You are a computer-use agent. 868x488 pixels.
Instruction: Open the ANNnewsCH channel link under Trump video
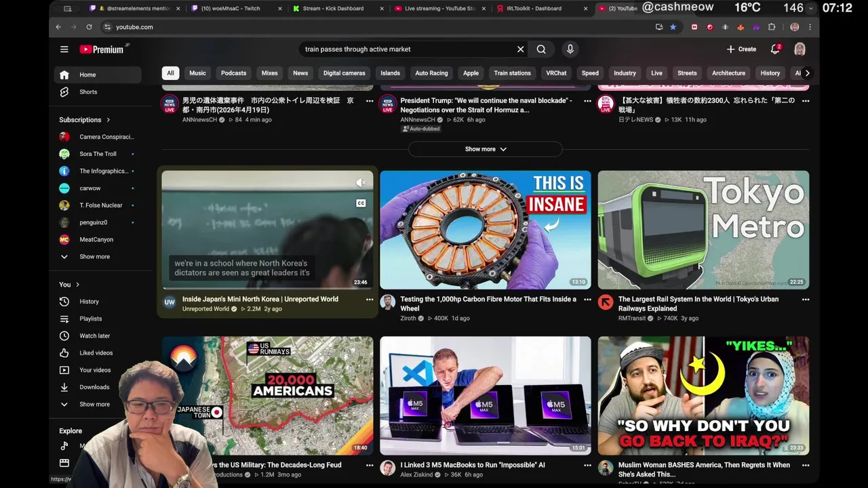[418, 119]
